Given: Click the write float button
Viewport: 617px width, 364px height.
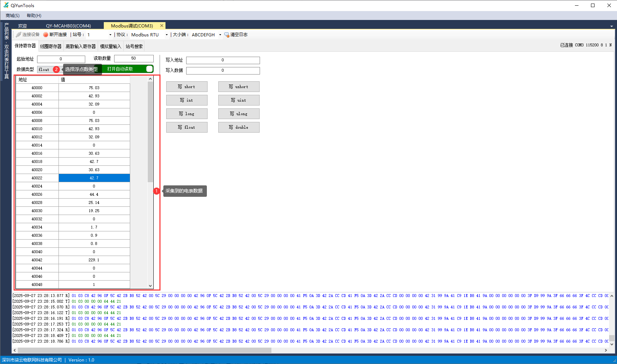Looking at the screenshot, I should pos(187,127).
